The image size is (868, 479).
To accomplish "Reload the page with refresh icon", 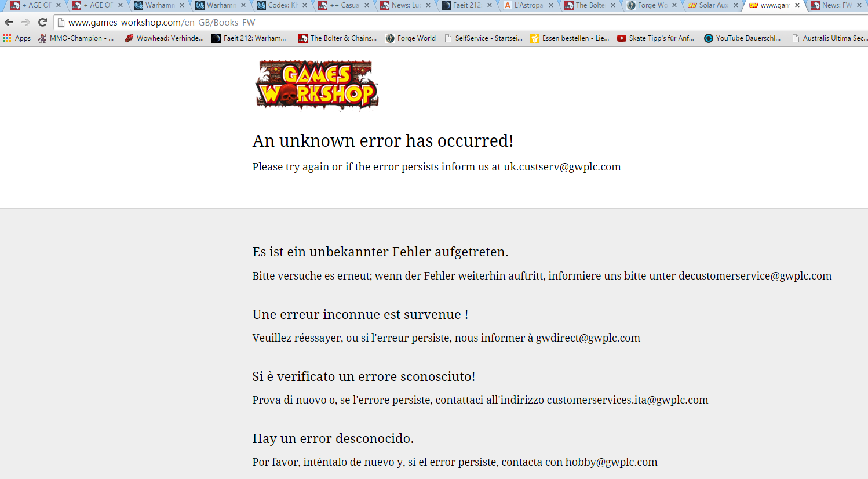I will click(42, 22).
